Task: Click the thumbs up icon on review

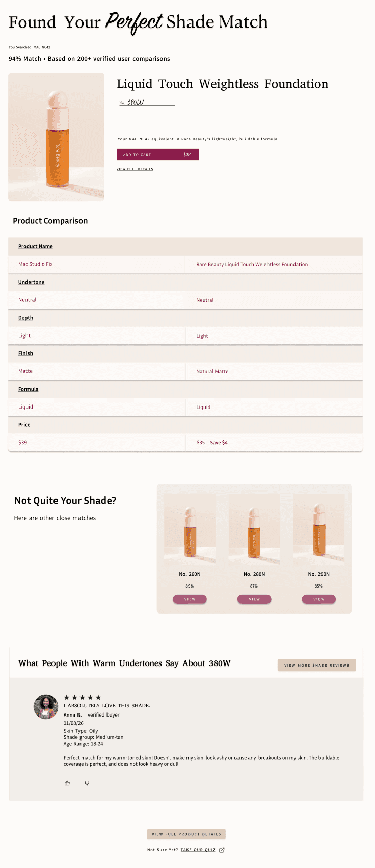Action: point(67,783)
